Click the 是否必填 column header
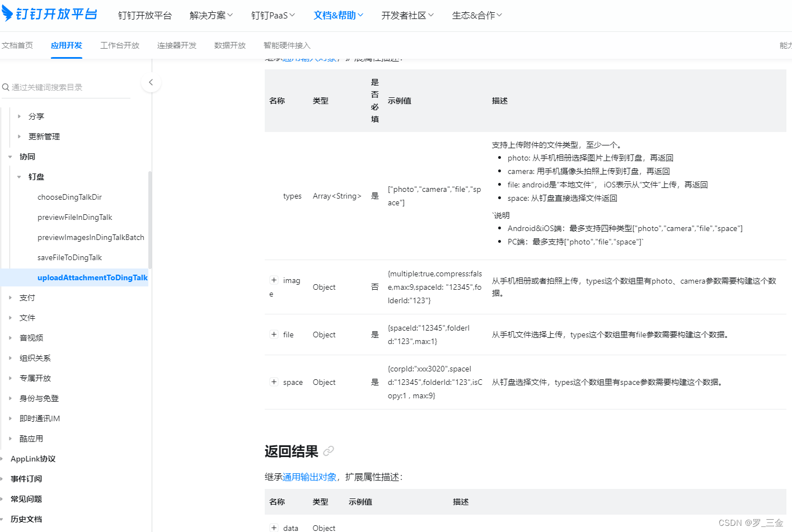The image size is (792, 532). pos(375,101)
